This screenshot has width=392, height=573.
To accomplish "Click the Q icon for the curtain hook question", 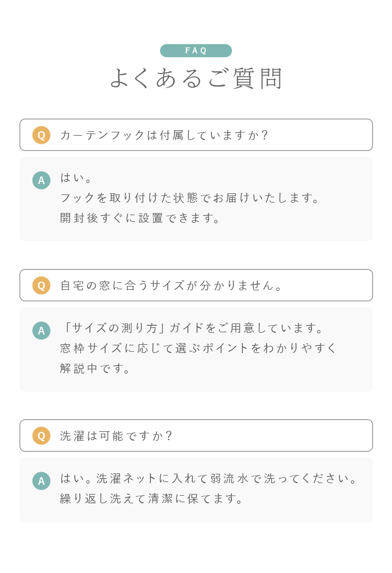I will coord(41,135).
